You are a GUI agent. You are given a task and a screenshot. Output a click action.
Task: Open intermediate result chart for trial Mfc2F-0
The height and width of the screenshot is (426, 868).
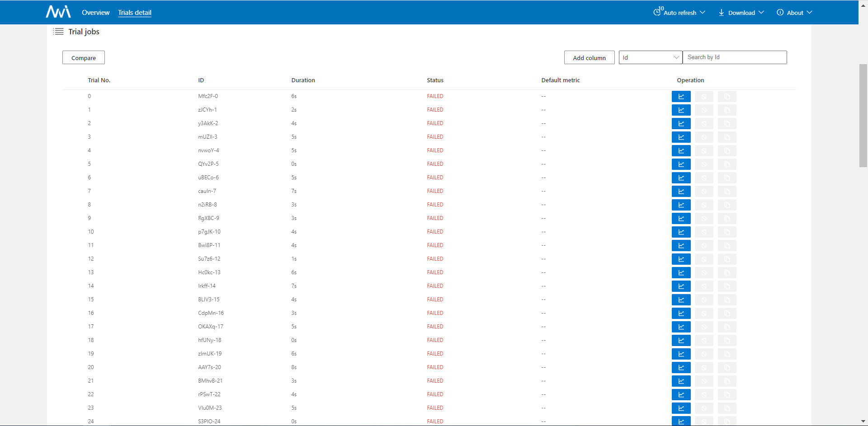click(681, 96)
